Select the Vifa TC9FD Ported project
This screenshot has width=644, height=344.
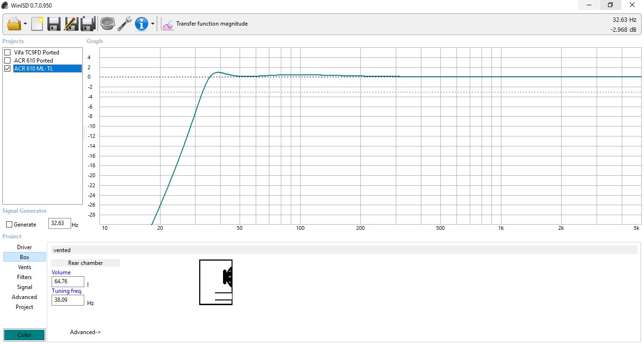[x=36, y=52]
